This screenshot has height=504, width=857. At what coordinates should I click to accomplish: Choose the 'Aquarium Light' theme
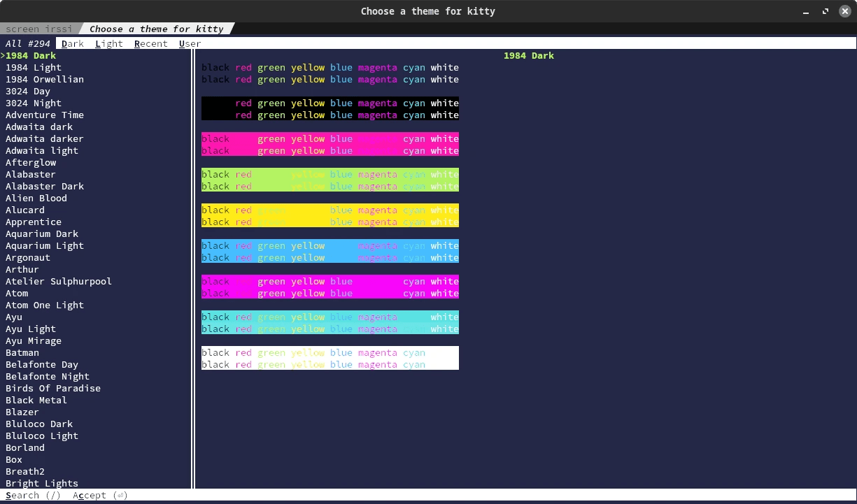pos(45,245)
